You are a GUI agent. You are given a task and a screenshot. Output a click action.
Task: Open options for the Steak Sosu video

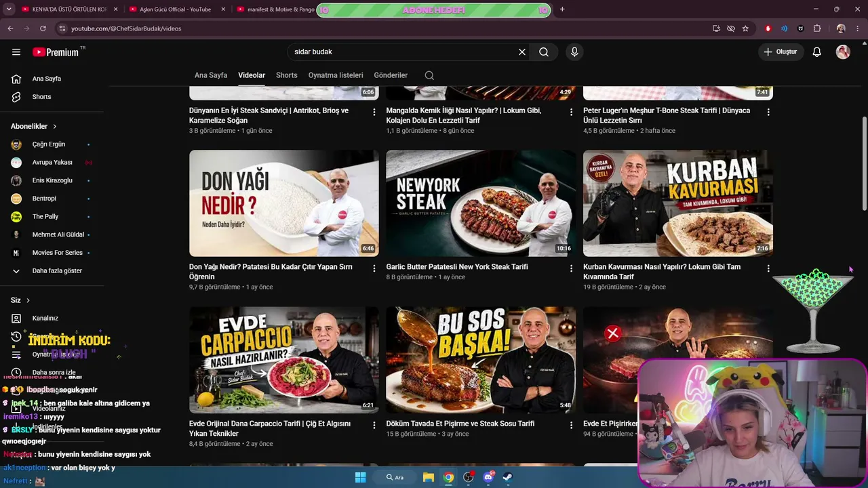[571, 426]
